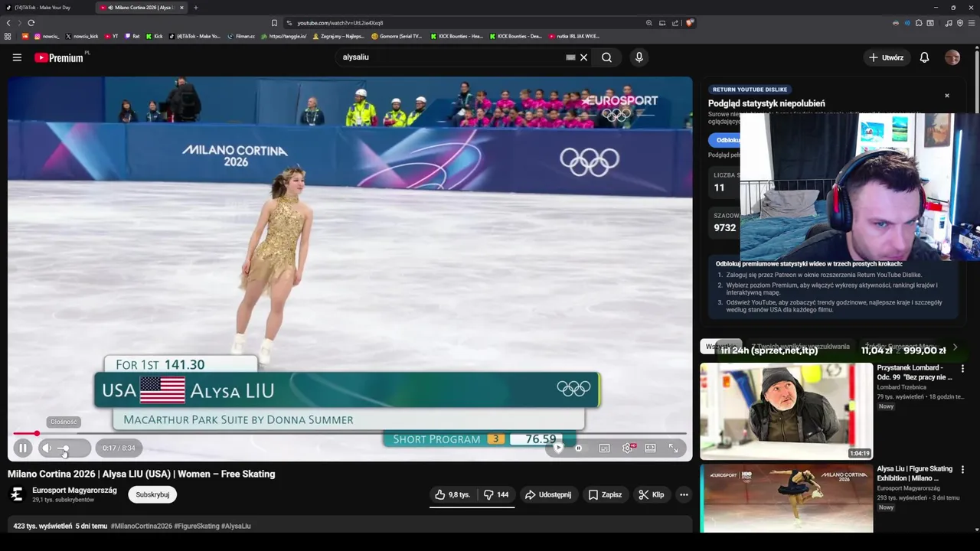
Task: Open the browser hamburger menu
Action: tap(971, 23)
